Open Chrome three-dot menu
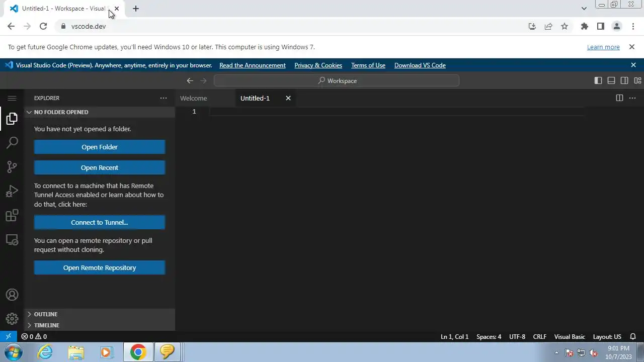 point(632,26)
